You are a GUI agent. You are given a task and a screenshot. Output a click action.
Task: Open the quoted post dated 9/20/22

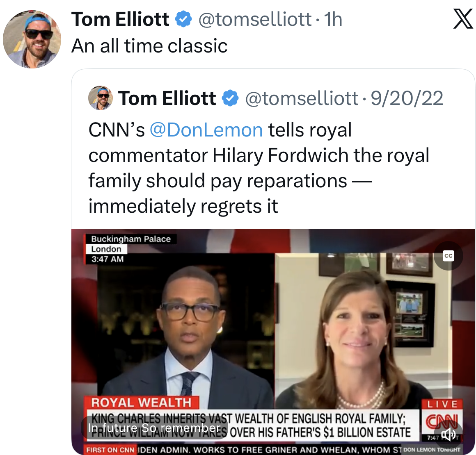pyautogui.click(x=407, y=98)
